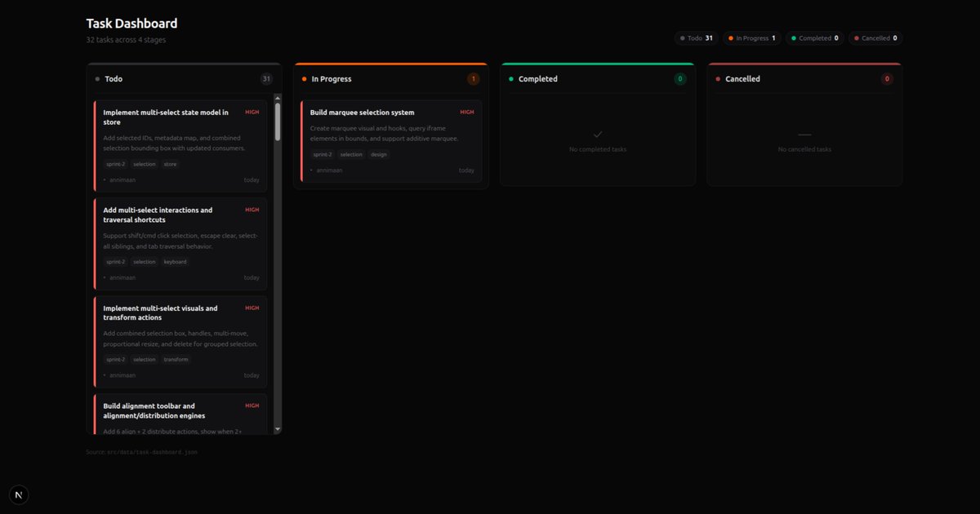Select the Cancelled 0 status pill
This screenshot has width=980, height=514.
[x=875, y=38]
